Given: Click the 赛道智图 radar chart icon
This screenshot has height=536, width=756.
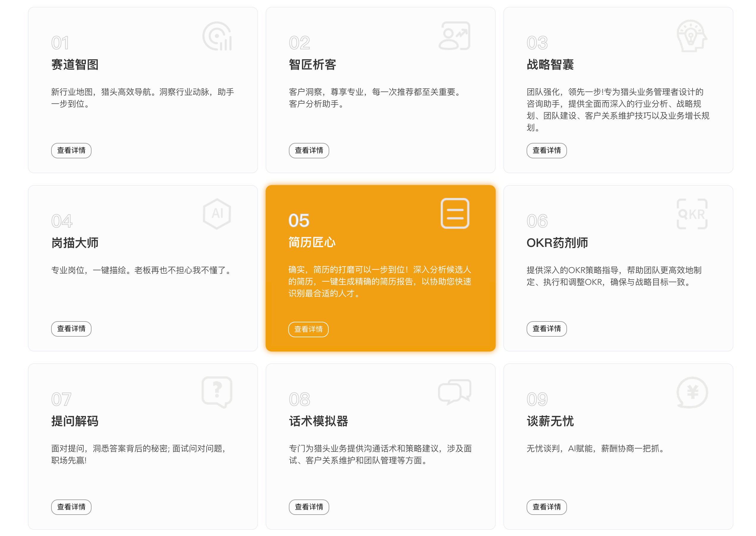Looking at the screenshot, I should 217,36.
